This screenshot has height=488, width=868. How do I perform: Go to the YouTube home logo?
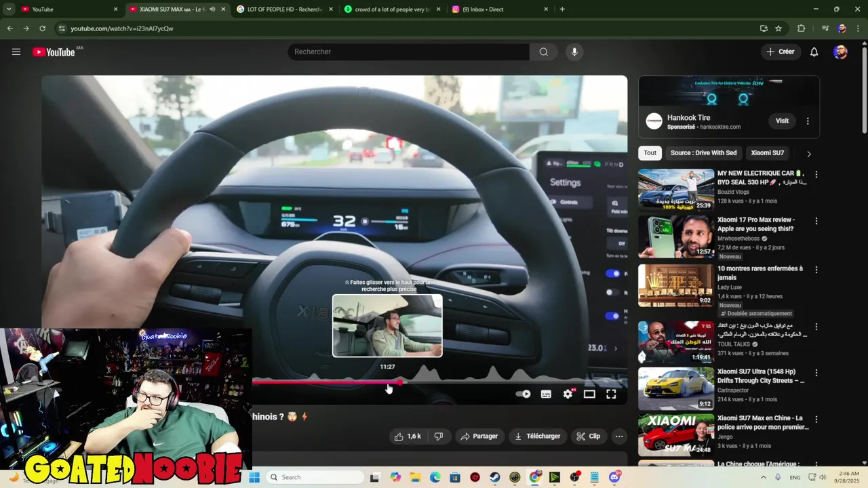tap(54, 52)
